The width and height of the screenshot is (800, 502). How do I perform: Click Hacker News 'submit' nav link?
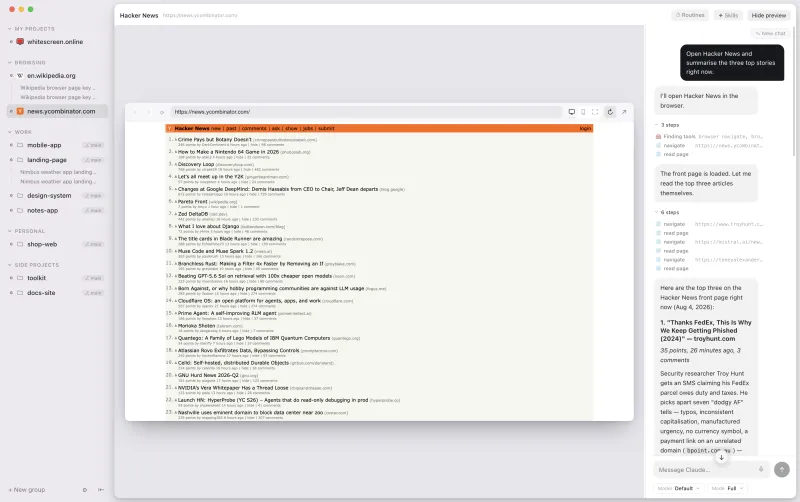click(326, 129)
